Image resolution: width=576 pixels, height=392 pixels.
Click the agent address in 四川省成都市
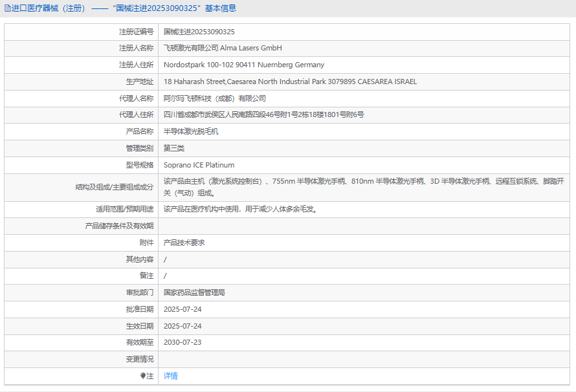[263, 114]
